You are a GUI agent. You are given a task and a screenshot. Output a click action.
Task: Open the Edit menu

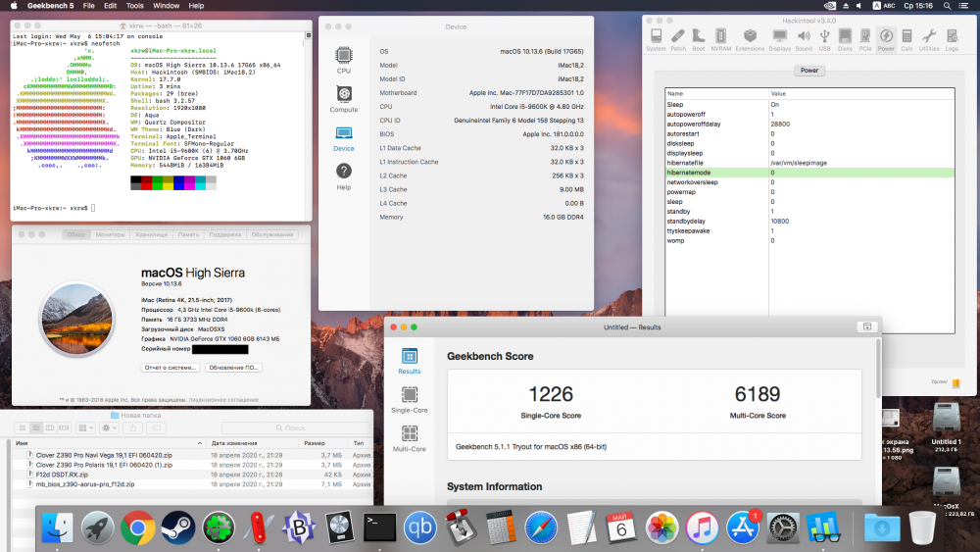point(111,6)
